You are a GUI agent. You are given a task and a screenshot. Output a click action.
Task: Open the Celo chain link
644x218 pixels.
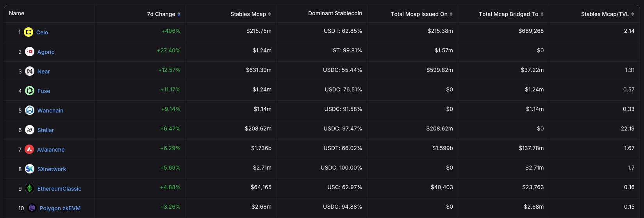(42, 32)
